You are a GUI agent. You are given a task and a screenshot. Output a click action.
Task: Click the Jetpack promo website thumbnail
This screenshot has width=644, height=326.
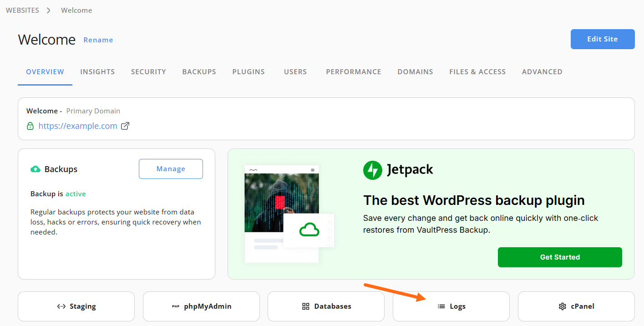click(289, 214)
